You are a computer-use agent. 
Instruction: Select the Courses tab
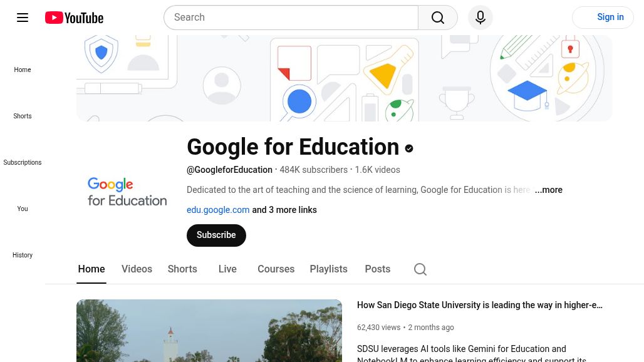point(276,269)
